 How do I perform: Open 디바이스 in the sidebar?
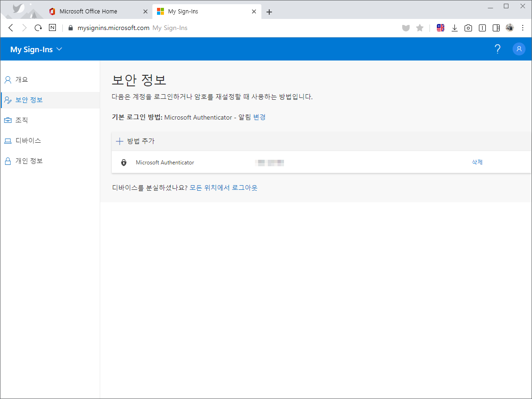click(x=50, y=140)
